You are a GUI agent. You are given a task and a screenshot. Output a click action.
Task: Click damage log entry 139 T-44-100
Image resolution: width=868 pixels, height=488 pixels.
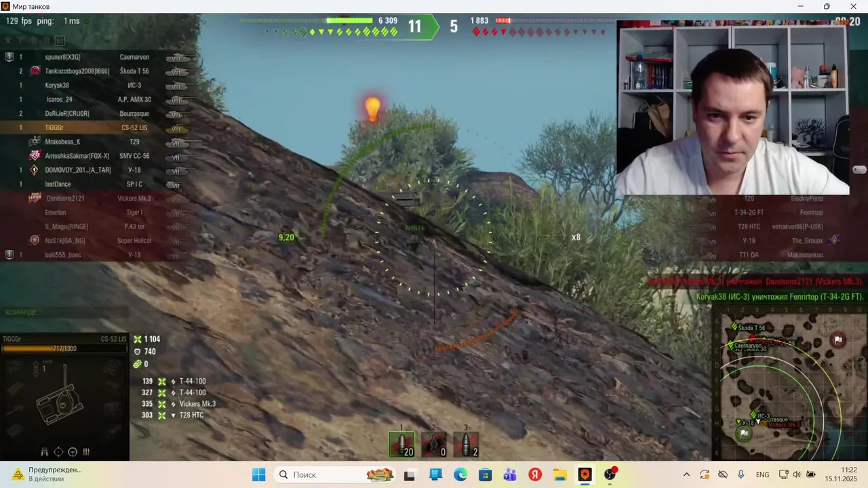tap(174, 382)
